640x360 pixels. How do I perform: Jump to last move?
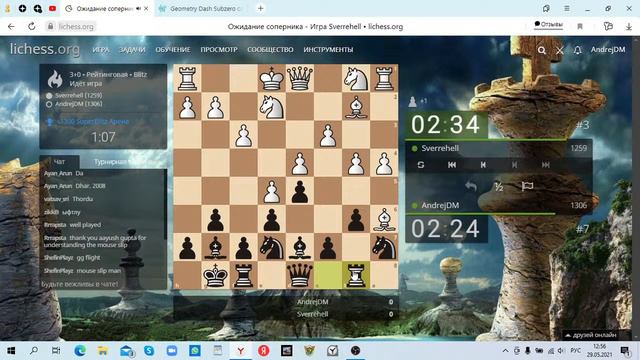546,164
